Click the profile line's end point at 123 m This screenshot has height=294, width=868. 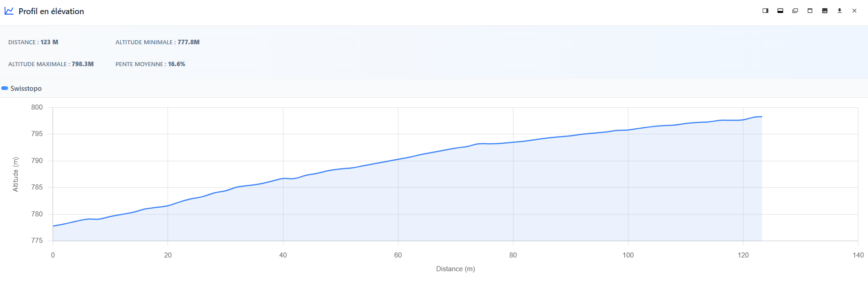pos(761,117)
